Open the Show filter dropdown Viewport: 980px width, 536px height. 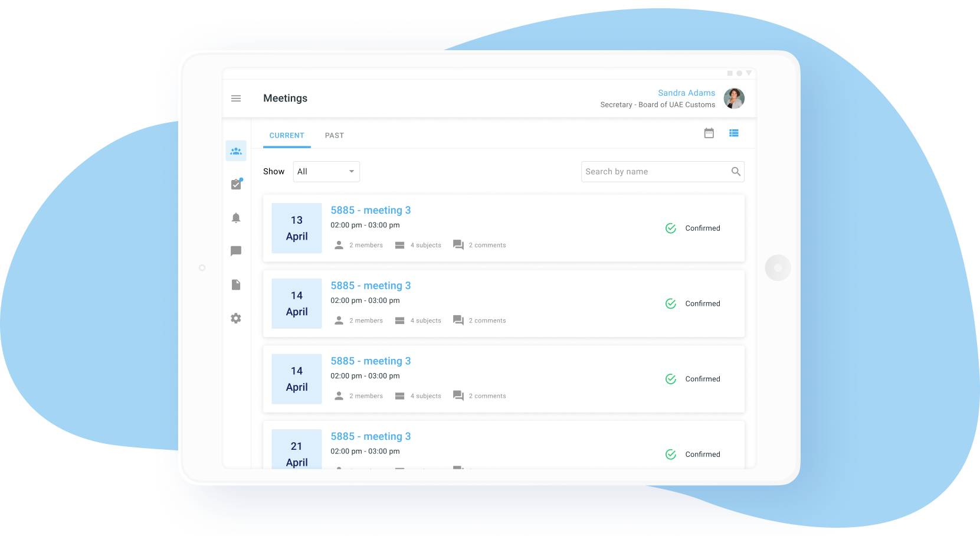326,171
